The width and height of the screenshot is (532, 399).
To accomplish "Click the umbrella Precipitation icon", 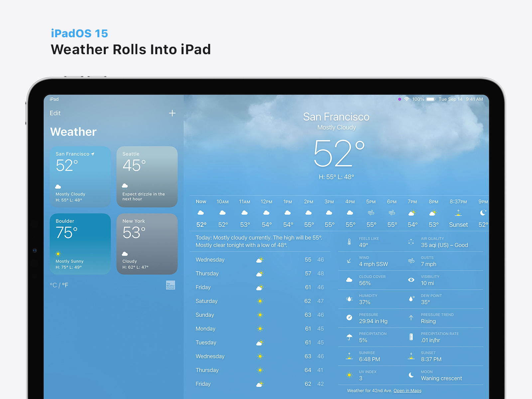I will 349,337.
